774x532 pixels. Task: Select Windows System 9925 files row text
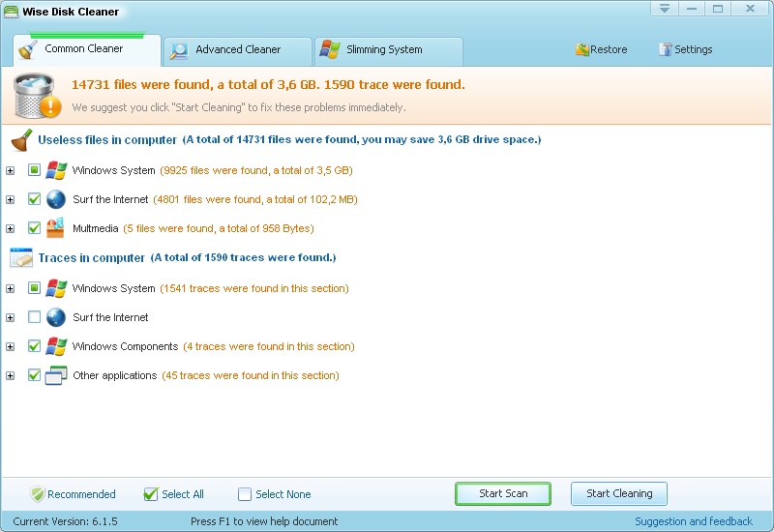click(212, 170)
